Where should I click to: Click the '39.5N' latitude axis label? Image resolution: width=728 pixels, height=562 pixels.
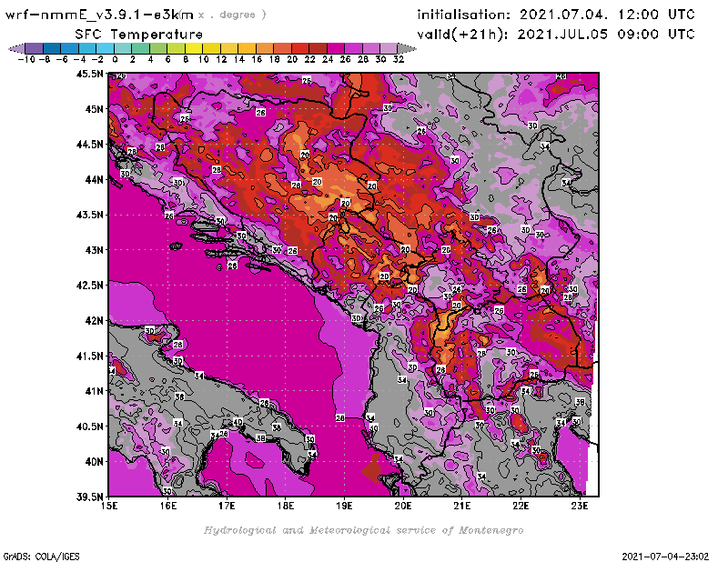89,497
